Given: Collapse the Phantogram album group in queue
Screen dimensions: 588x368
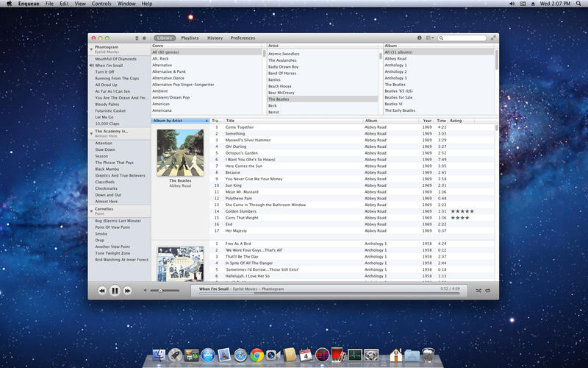Looking at the screenshot, I should 91,49.
